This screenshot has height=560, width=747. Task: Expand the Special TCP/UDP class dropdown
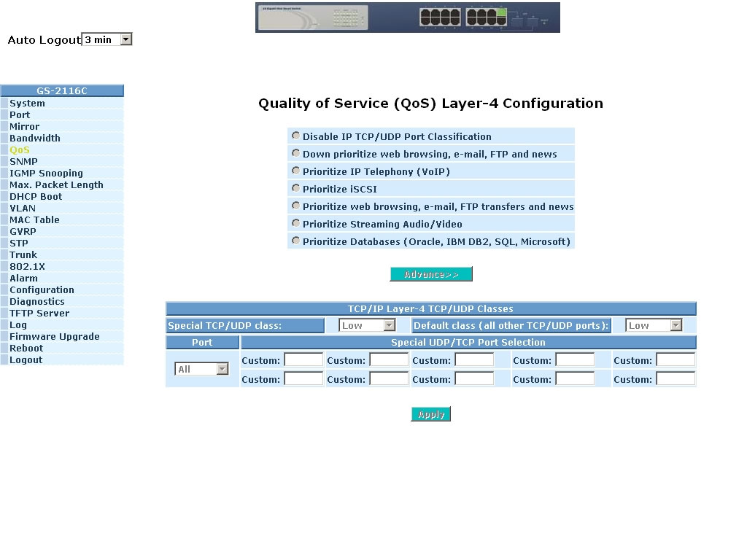pyautogui.click(x=367, y=325)
